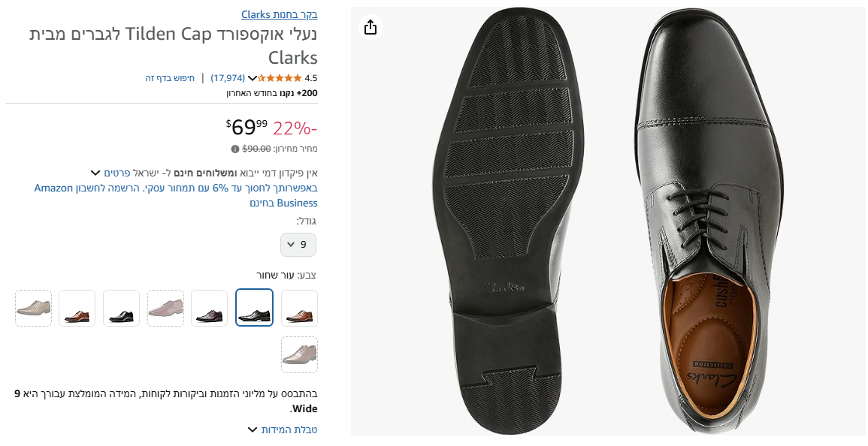The height and width of the screenshot is (446, 868).
Task: Click the 4.5 star rating icons
Action: 281,78
